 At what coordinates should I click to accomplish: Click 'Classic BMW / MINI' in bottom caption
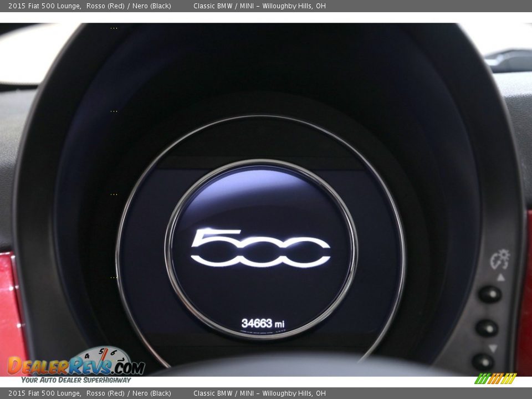tap(223, 393)
